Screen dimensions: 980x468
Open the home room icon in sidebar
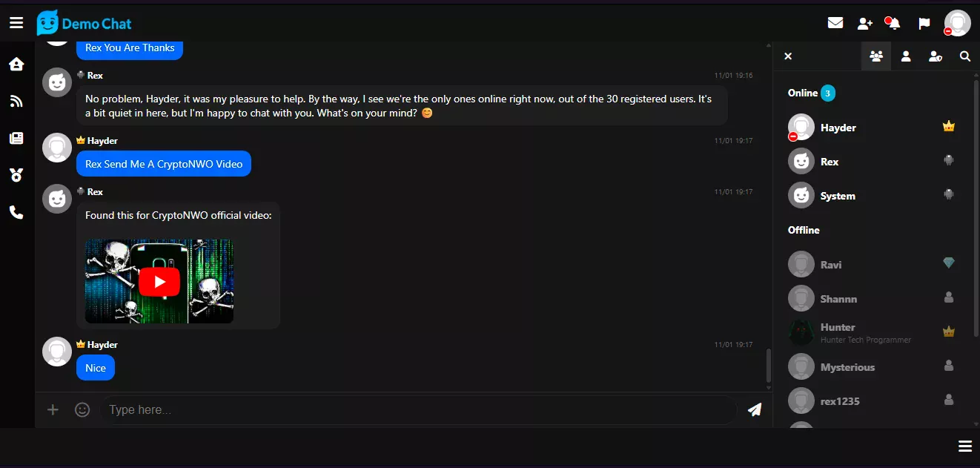point(16,65)
